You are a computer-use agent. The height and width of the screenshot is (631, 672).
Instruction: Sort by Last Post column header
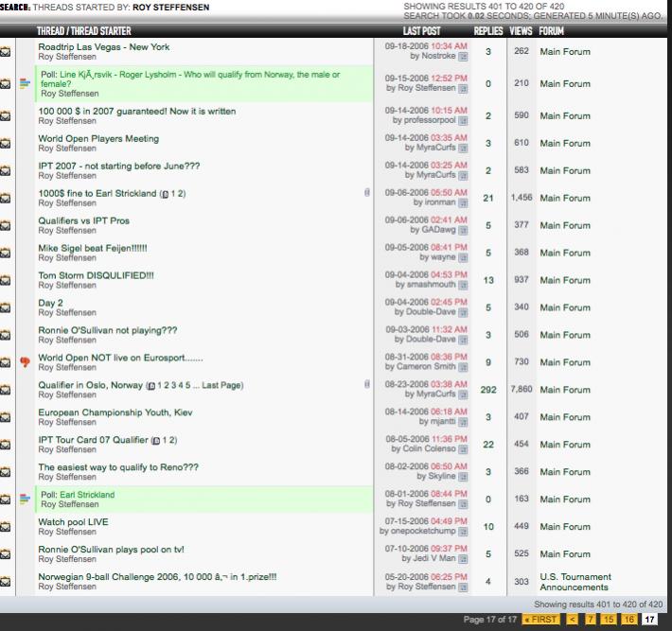click(422, 31)
